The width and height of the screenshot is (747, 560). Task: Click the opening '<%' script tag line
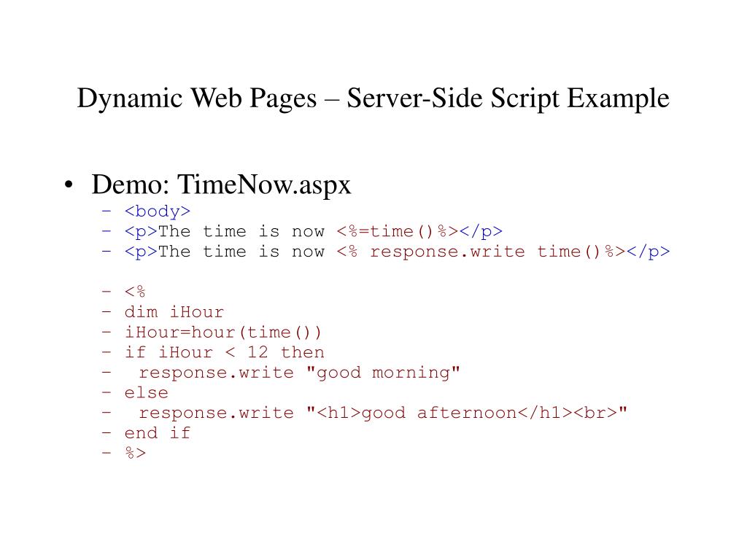[135, 291]
